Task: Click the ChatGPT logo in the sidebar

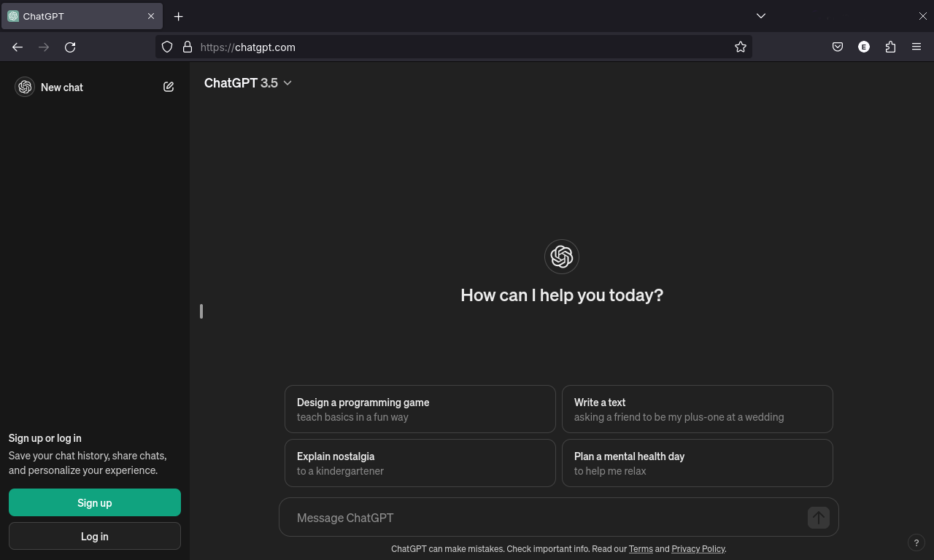Action: pos(24,87)
